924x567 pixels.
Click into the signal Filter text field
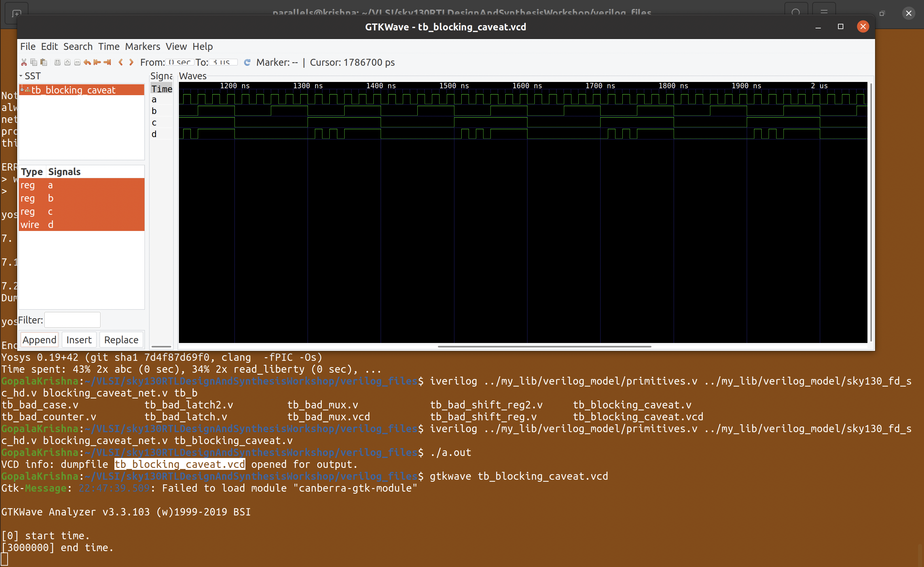(72, 320)
